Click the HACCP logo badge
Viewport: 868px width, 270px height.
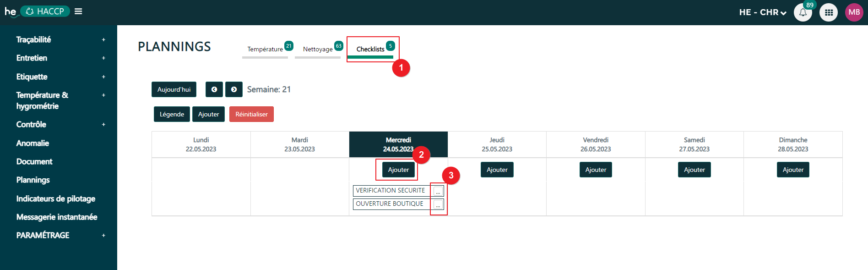45,11
